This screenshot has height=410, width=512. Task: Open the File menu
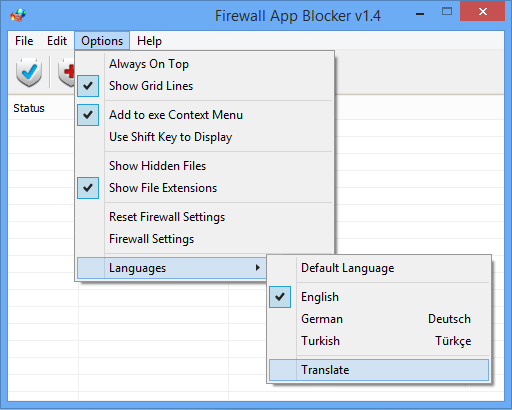click(x=24, y=41)
